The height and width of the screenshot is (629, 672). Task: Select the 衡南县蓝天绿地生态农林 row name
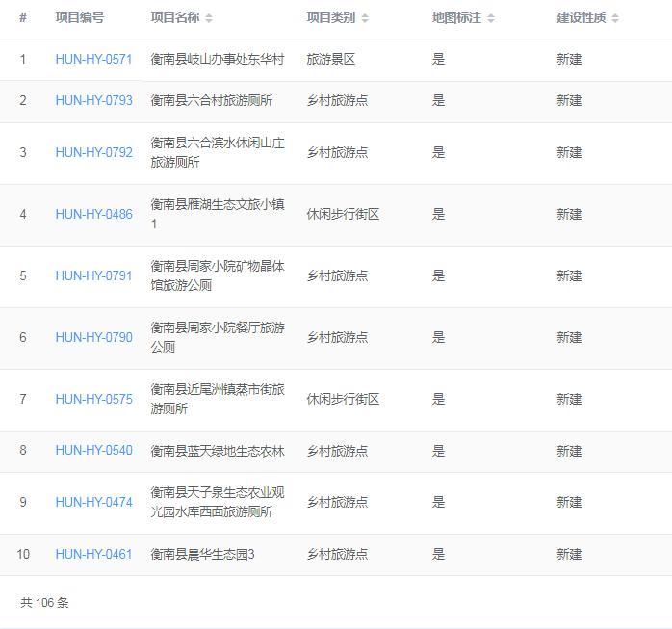[x=218, y=451]
